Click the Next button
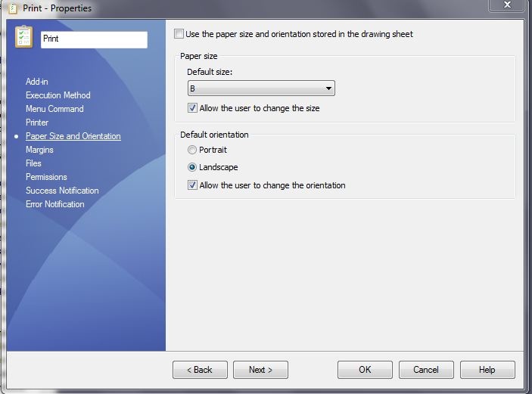Image resolution: width=532 pixels, height=394 pixels. (x=260, y=370)
